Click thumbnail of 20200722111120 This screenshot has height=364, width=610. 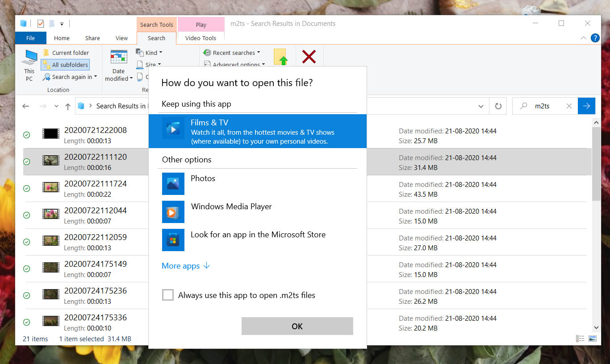51,160
